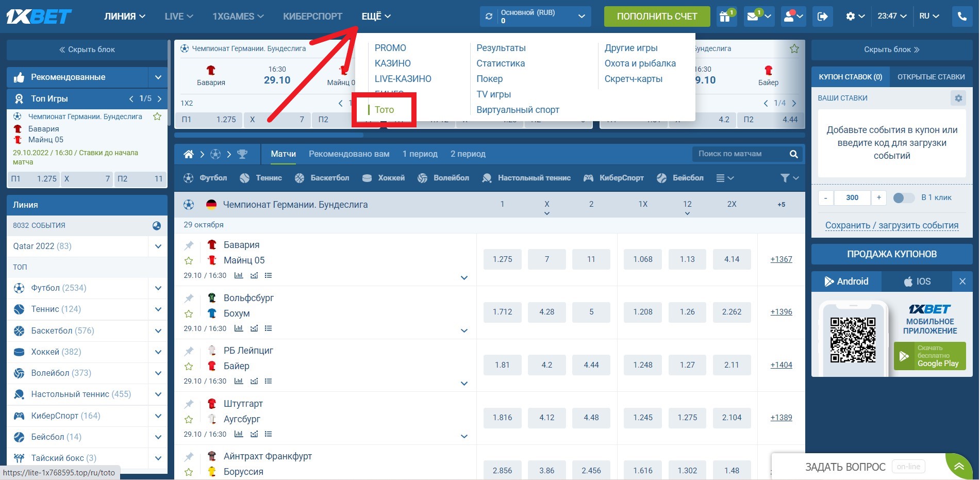Favorite the Вольфсбург – Бохум match star
Screen dimensions: 980x480
point(189,313)
